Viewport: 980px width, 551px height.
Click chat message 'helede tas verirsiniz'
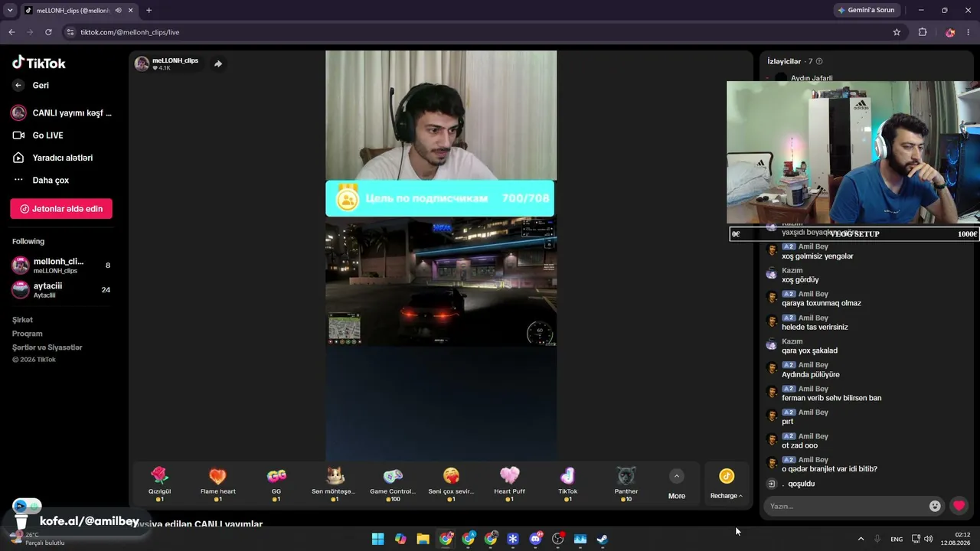(x=815, y=328)
